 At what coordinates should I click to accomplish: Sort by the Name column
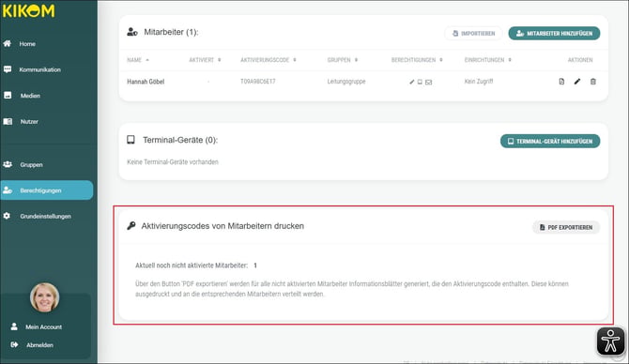[x=138, y=60]
